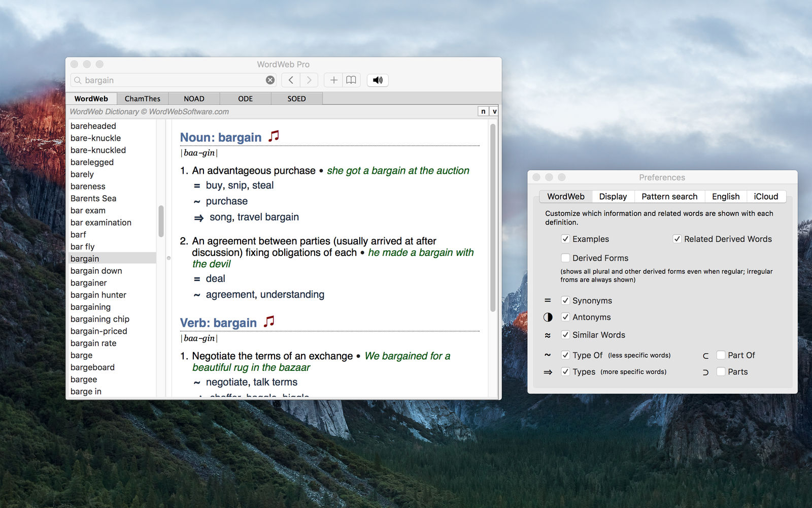The image size is (812, 508).
Task: Click the search field containing bargain
Action: [x=174, y=80]
